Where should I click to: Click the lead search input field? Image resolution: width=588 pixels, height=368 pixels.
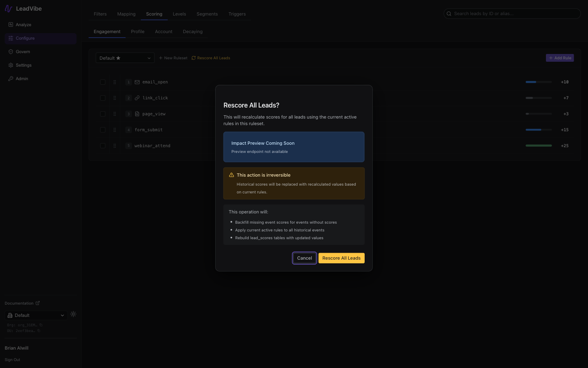pyautogui.click(x=512, y=13)
